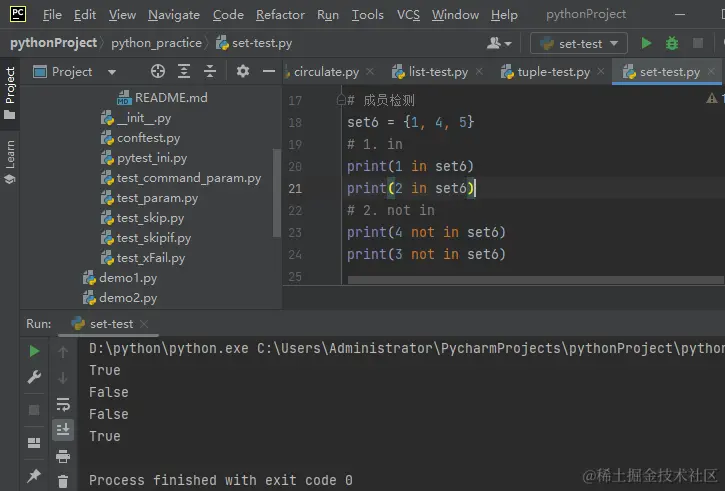
Task: Close the tuple-test.py tab
Action: click(x=601, y=71)
